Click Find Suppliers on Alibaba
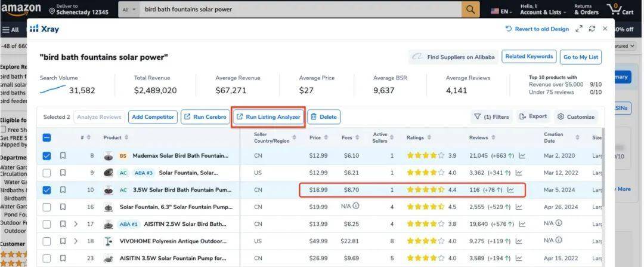This screenshot has height=267, width=644. click(x=453, y=57)
